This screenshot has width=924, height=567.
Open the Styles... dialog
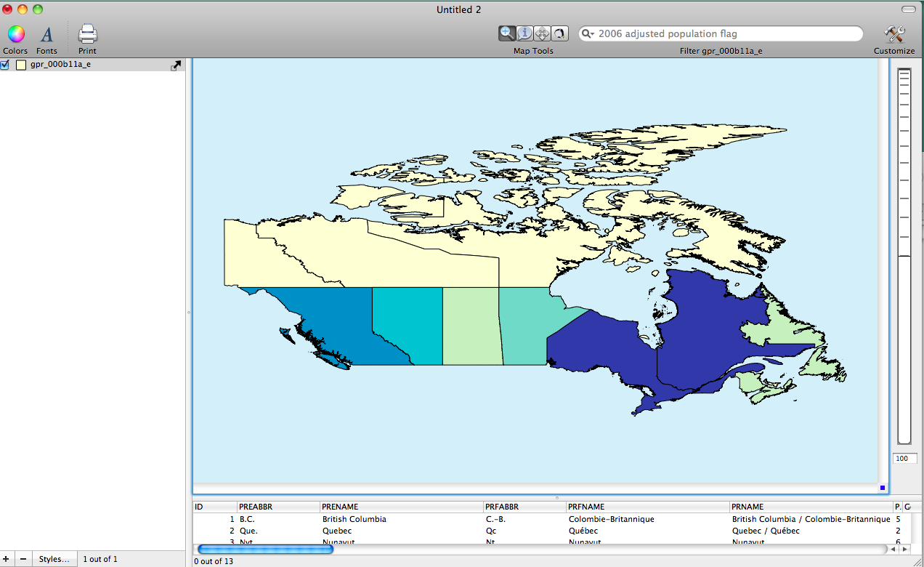(54, 558)
